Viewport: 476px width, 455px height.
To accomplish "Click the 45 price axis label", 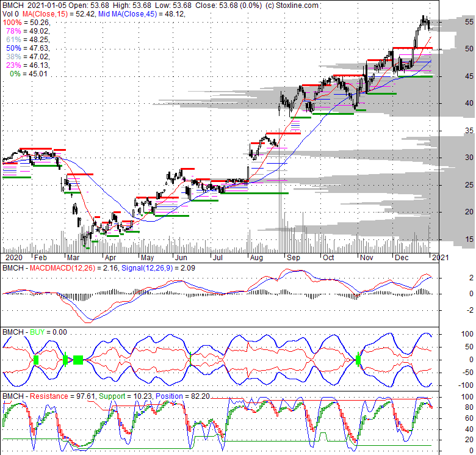I will (469, 76).
